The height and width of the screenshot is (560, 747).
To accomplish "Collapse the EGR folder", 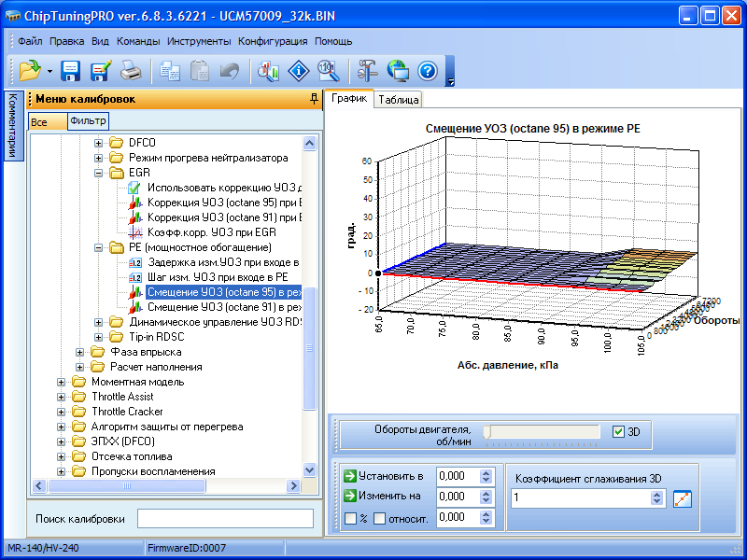I will point(98,173).
